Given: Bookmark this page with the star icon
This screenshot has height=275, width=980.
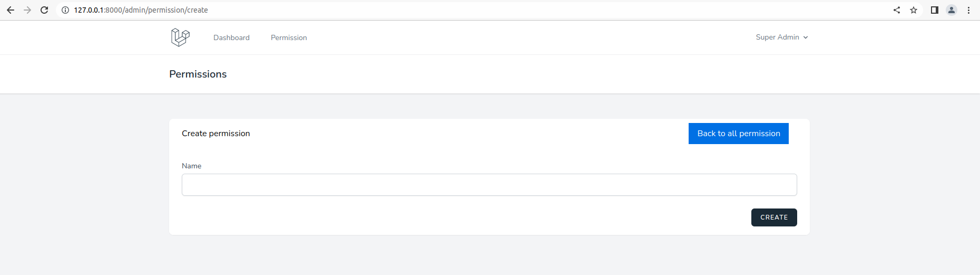Looking at the screenshot, I should (914, 10).
